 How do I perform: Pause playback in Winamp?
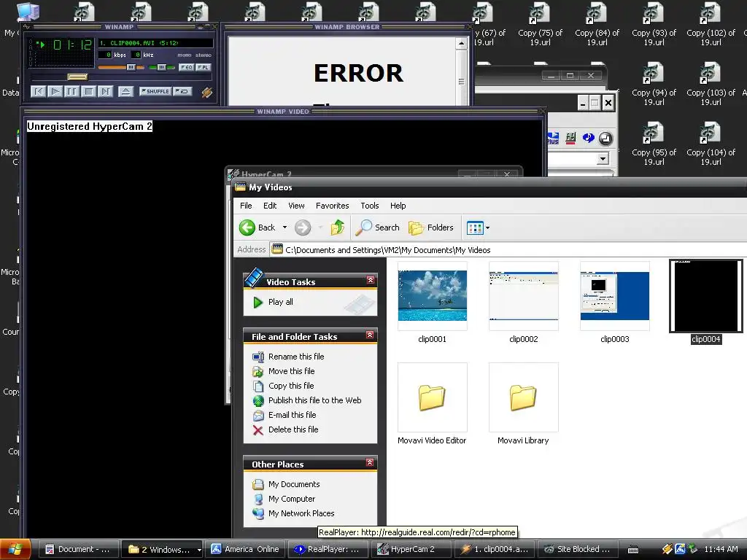(x=71, y=91)
